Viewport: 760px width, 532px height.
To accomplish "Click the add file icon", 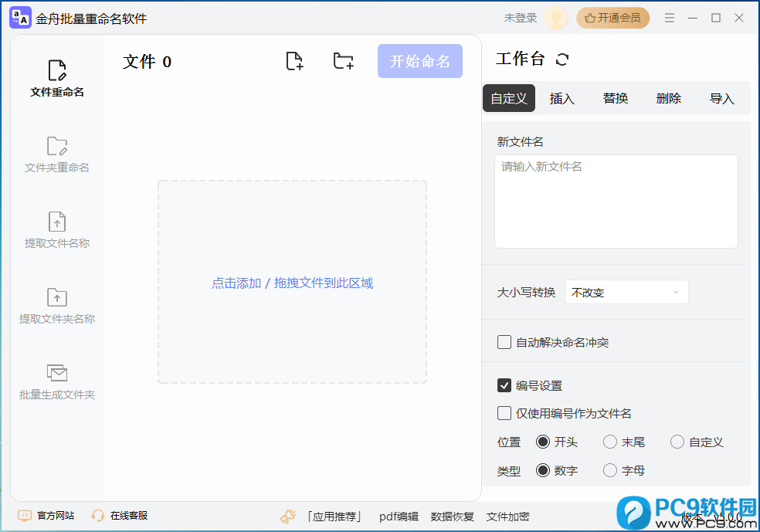I will (294, 62).
